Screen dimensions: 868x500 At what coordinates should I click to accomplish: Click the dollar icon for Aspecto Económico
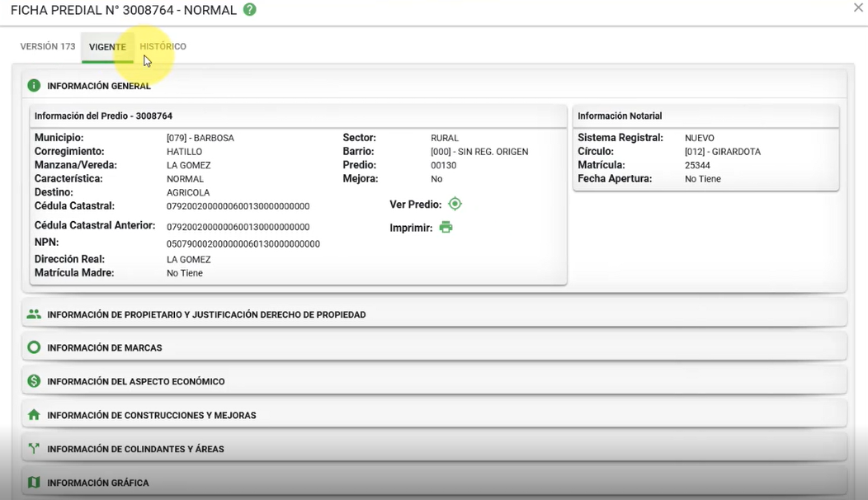34,381
